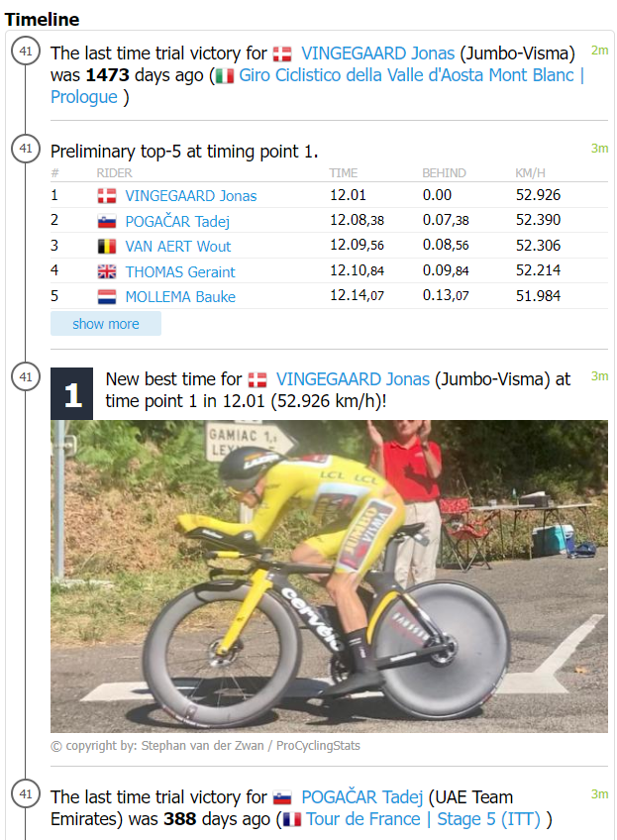Click the Belgium flag beside Van Aert
The width and height of the screenshot is (617, 840).
107,247
